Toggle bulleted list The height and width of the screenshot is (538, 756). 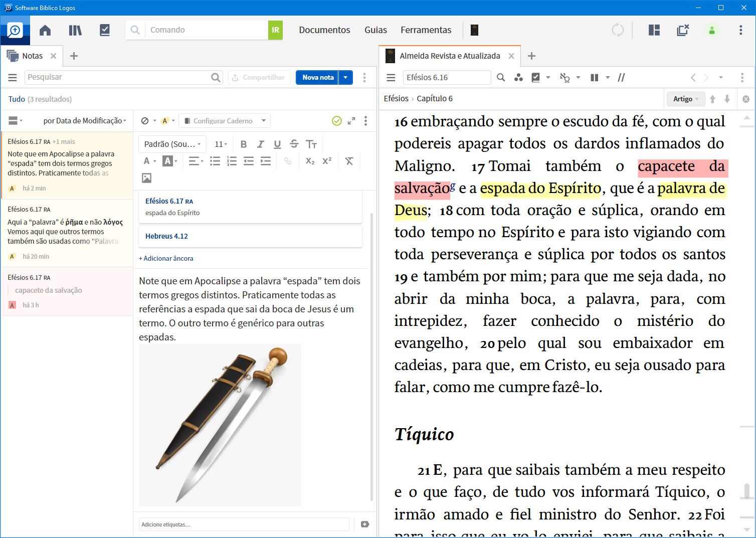pyautogui.click(x=215, y=161)
